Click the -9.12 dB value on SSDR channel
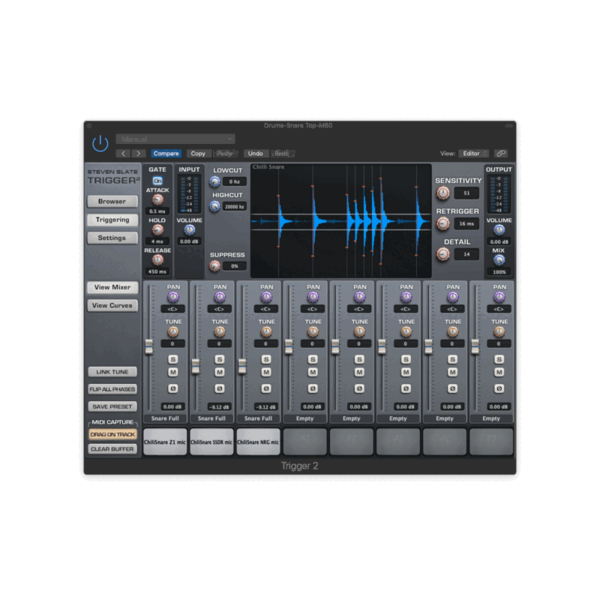 219,407
